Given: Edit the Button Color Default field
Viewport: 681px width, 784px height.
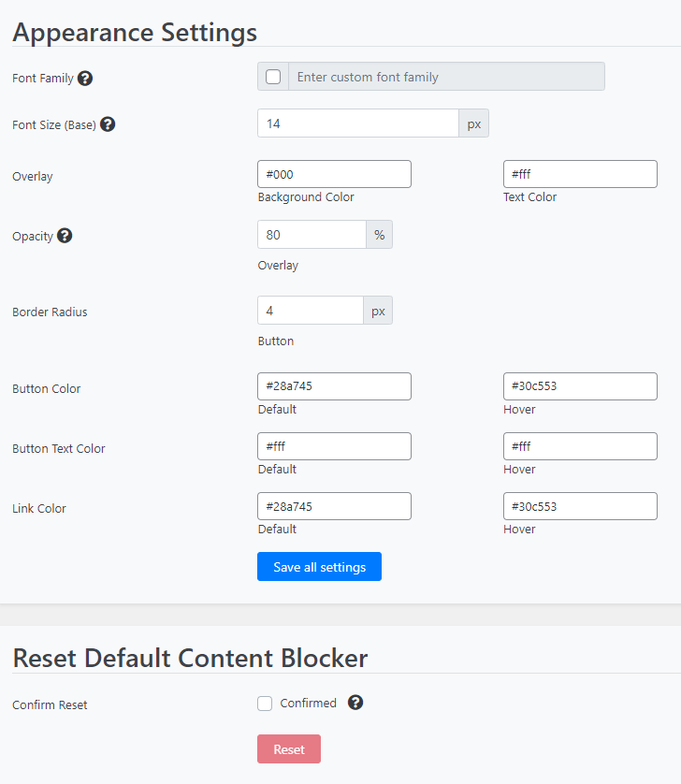Looking at the screenshot, I should click(x=335, y=386).
